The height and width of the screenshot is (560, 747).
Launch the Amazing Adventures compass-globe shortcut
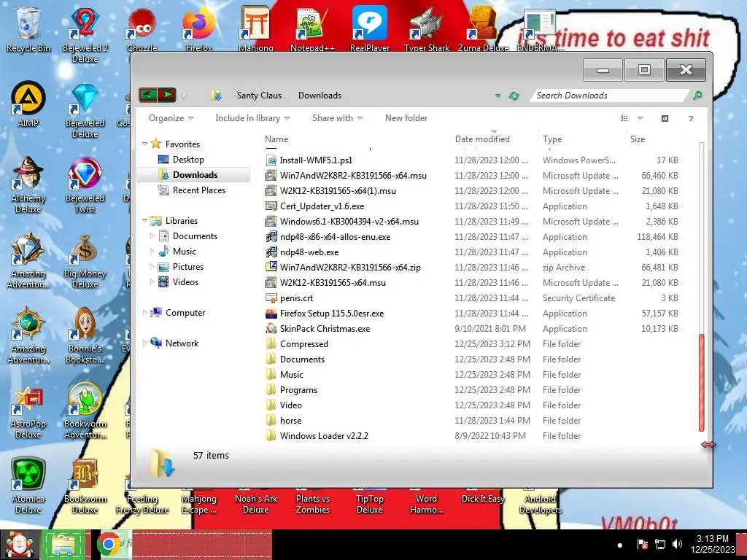click(28, 335)
